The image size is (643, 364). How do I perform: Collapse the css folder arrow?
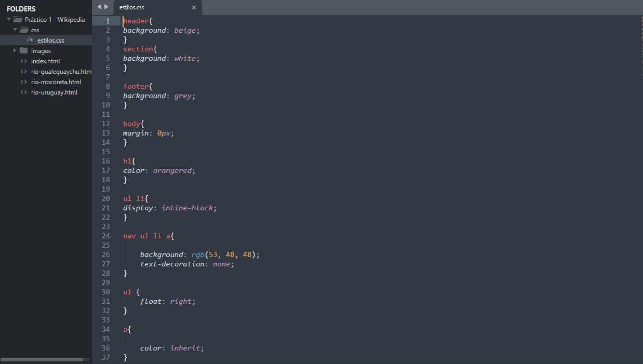click(15, 30)
